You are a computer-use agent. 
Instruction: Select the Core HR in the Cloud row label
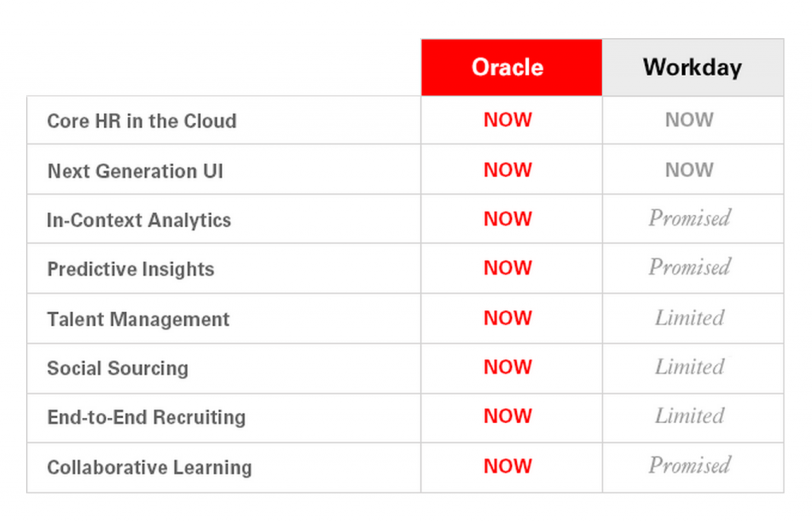click(x=142, y=121)
